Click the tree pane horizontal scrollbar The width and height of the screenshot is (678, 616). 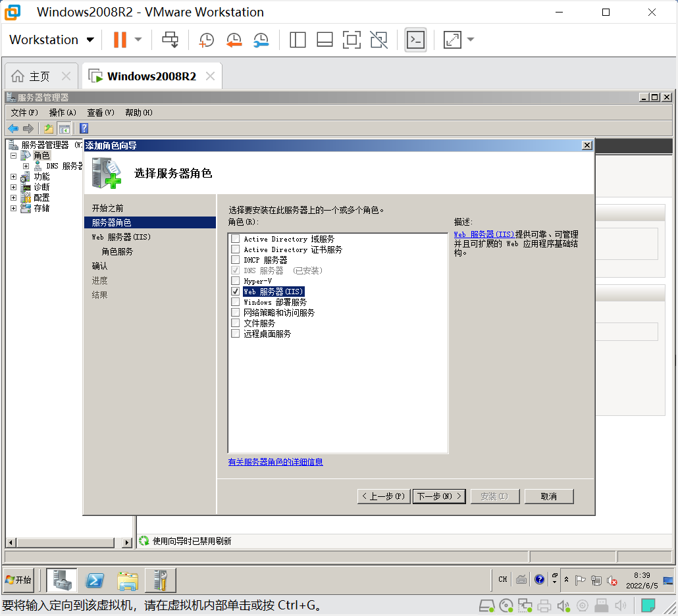tap(65, 542)
